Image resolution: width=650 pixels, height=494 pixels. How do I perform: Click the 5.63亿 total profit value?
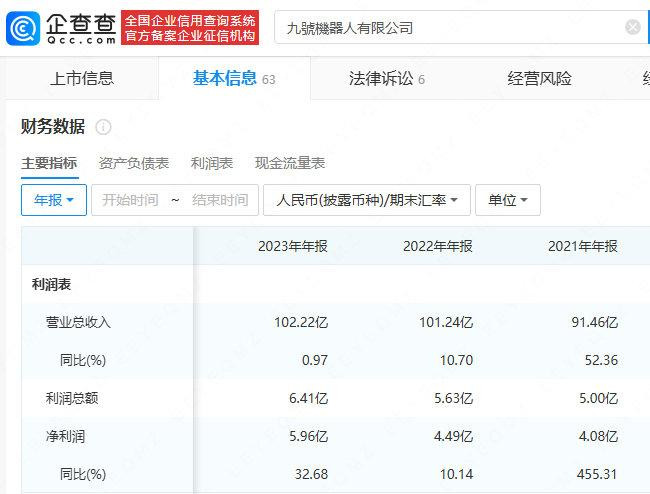click(454, 399)
